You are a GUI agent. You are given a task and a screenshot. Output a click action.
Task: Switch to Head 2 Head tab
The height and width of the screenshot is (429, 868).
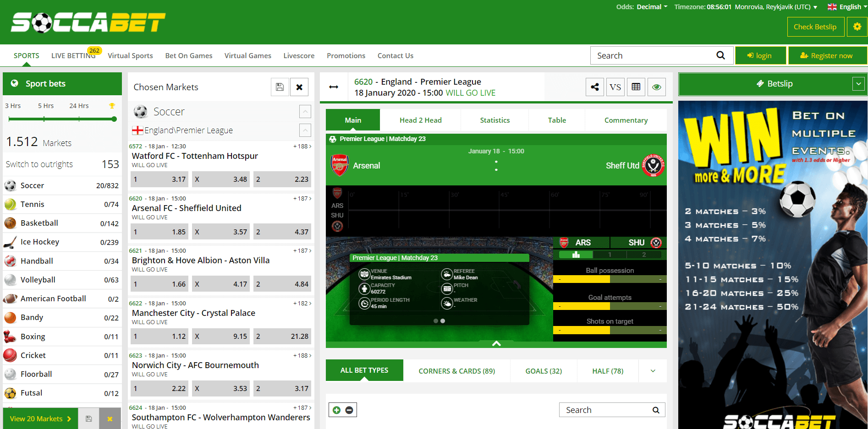click(x=420, y=120)
